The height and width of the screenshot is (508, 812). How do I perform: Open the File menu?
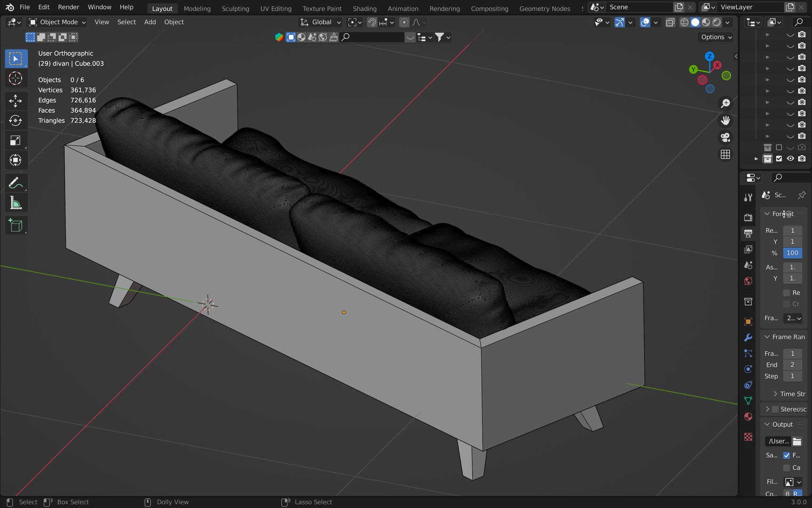coord(24,7)
